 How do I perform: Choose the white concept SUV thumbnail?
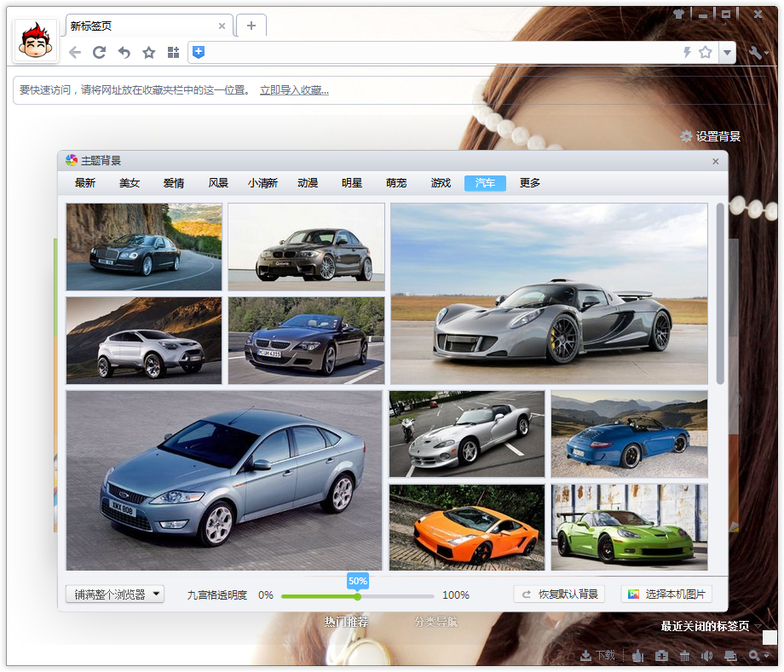[x=144, y=341]
